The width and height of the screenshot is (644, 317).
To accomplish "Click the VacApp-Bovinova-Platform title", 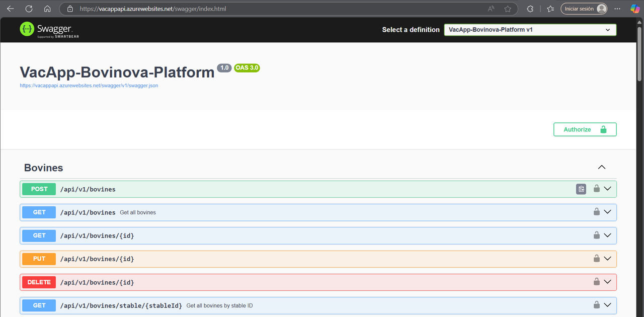I will [x=117, y=72].
